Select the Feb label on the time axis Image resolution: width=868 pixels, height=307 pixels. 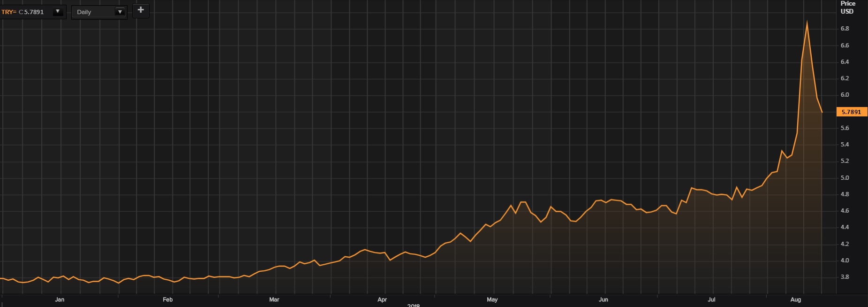[x=167, y=299]
